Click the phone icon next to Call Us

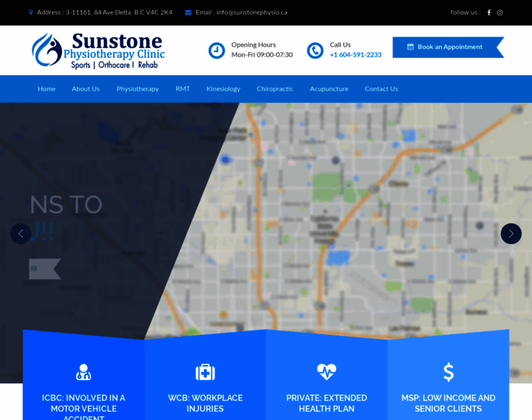(x=315, y=50)
